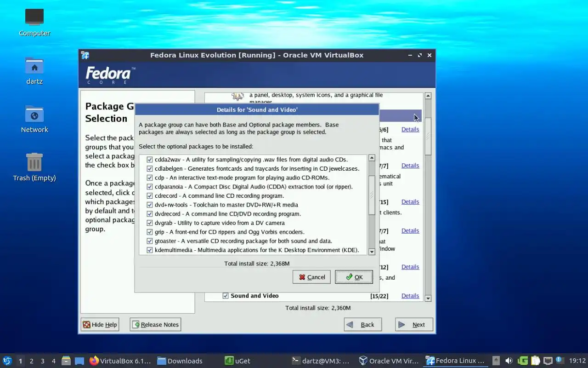Toggle the Sound and Video group checkbox
The height and width of the screenshot is (368, 588).
pyautogui.click(x=226, y=296)
